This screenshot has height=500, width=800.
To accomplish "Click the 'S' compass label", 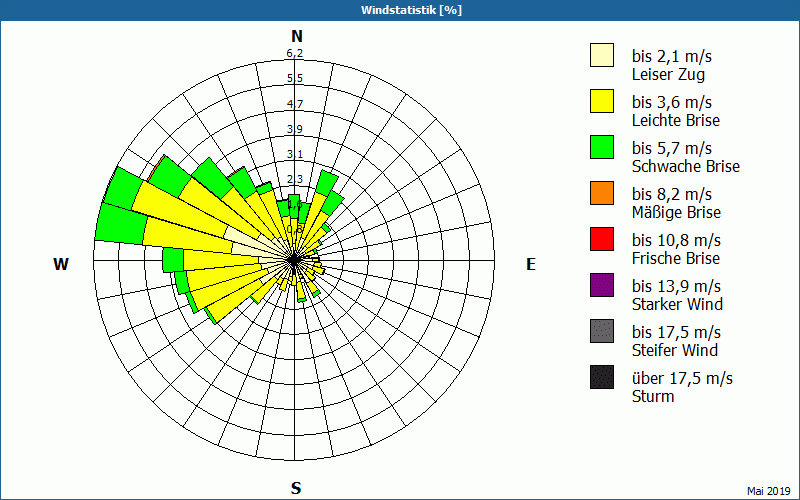I will coord(296,488).
